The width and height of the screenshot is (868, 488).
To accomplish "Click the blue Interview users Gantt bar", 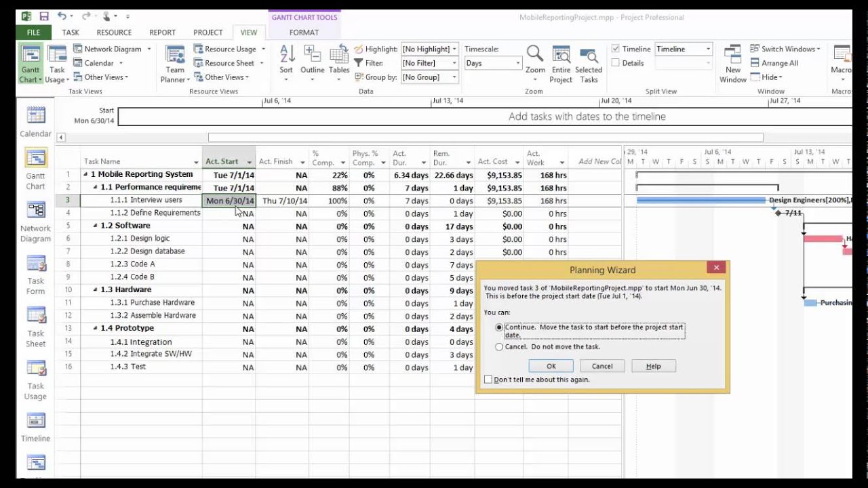I will tap(701, 201).
